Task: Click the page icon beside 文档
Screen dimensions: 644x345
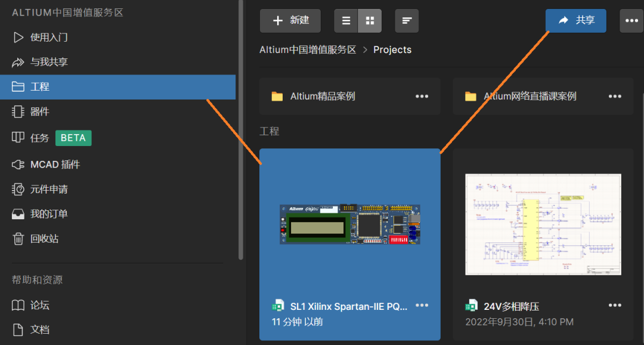Action: click(18, 330)
